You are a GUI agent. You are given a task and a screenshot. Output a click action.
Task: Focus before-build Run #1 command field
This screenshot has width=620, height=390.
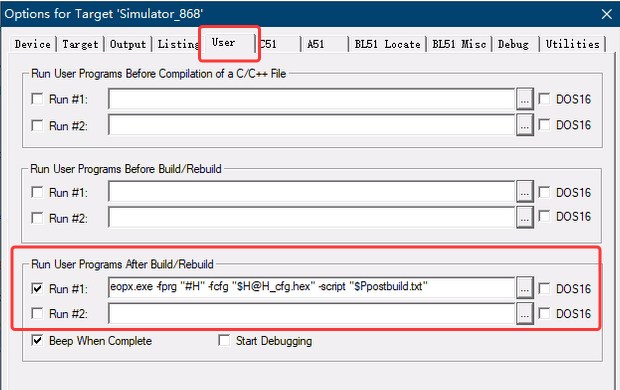312,192
